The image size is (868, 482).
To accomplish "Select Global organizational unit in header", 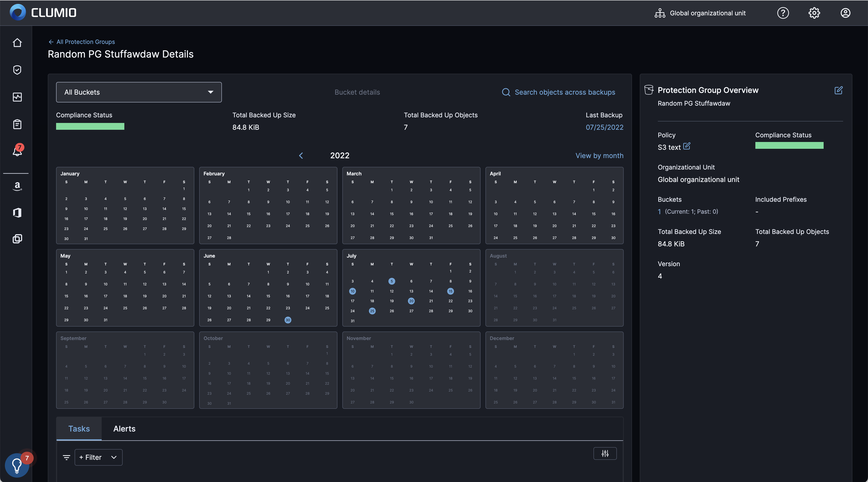I will (x=707, y=13).
